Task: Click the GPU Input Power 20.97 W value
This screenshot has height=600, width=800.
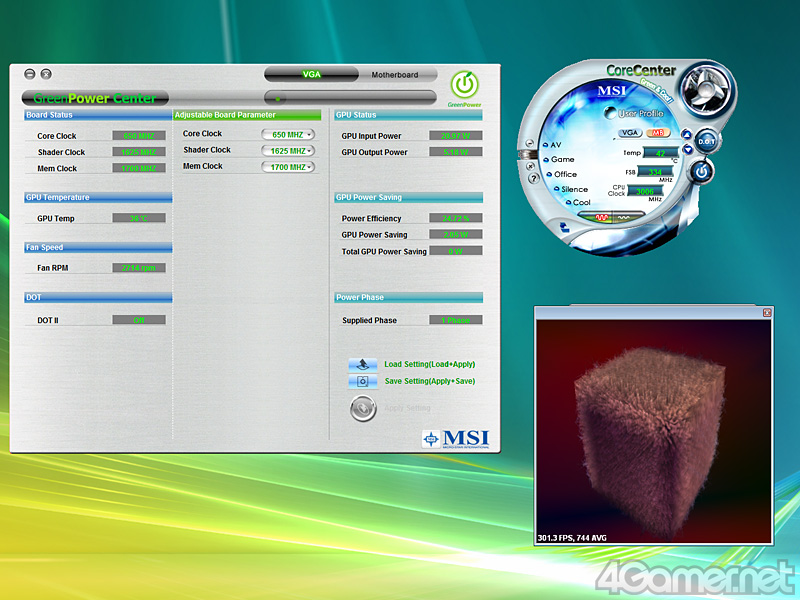Action: [456, 136]
